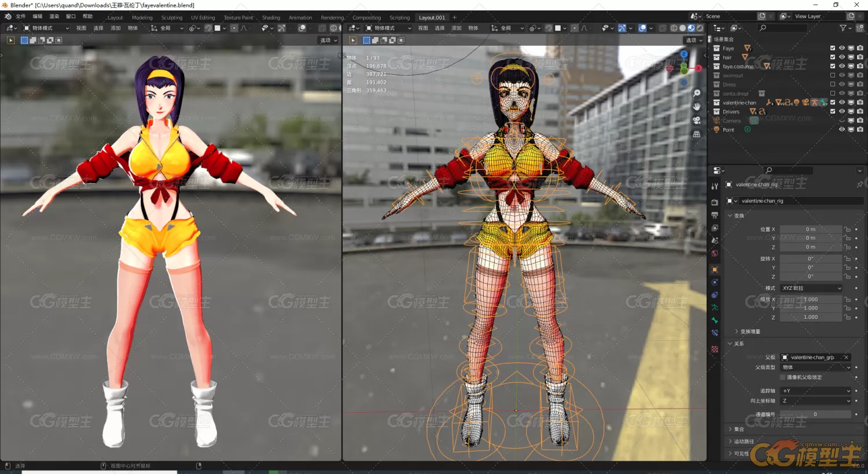Click the Blender logo menu icon
The image size is (868, 474).
(8, 17)
